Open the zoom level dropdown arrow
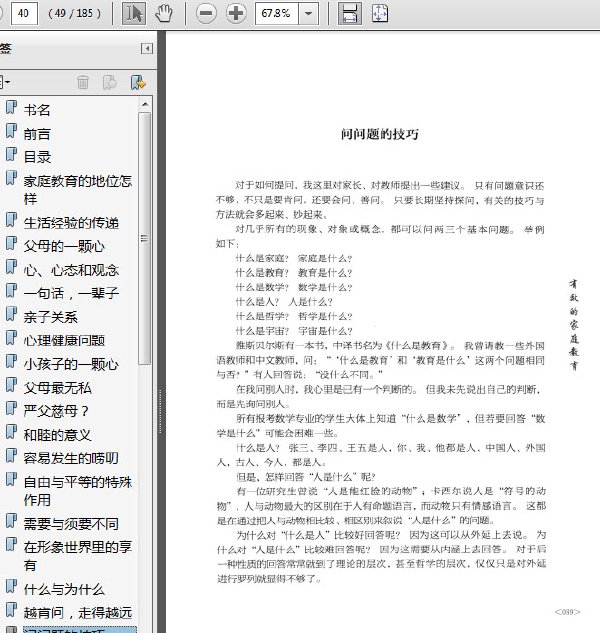The height and width of the screenshot is (633, 600). (308, 13)
